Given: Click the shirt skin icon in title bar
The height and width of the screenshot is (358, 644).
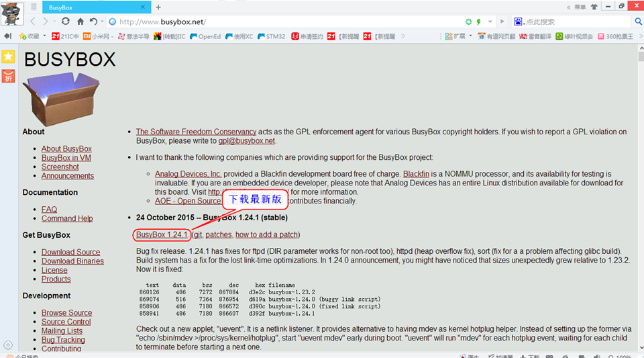Looking at the screenshot, I should point(594,7).
